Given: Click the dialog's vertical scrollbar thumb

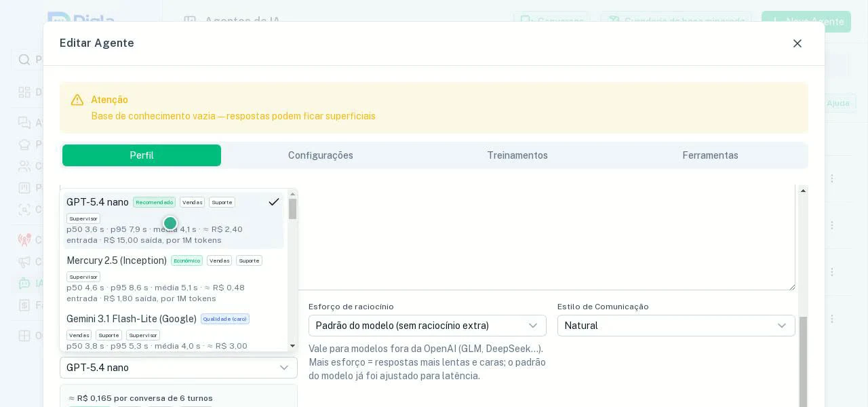Looking at the screenshot, I should (x=804, y=362).
